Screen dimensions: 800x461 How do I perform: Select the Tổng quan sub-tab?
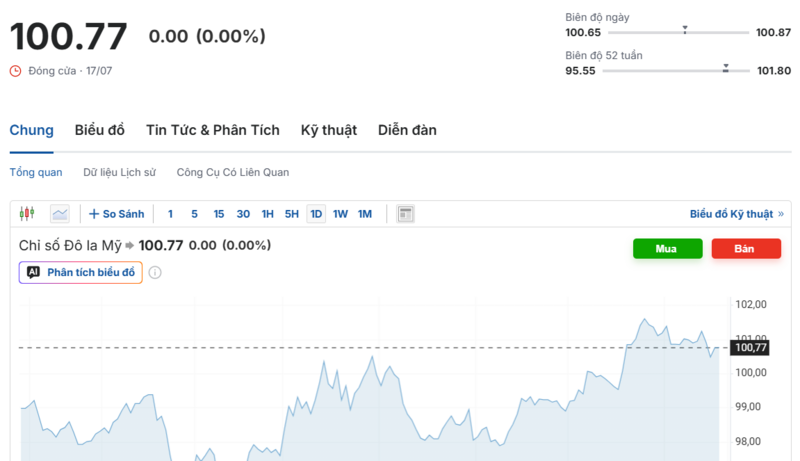(x=36, y=172)
